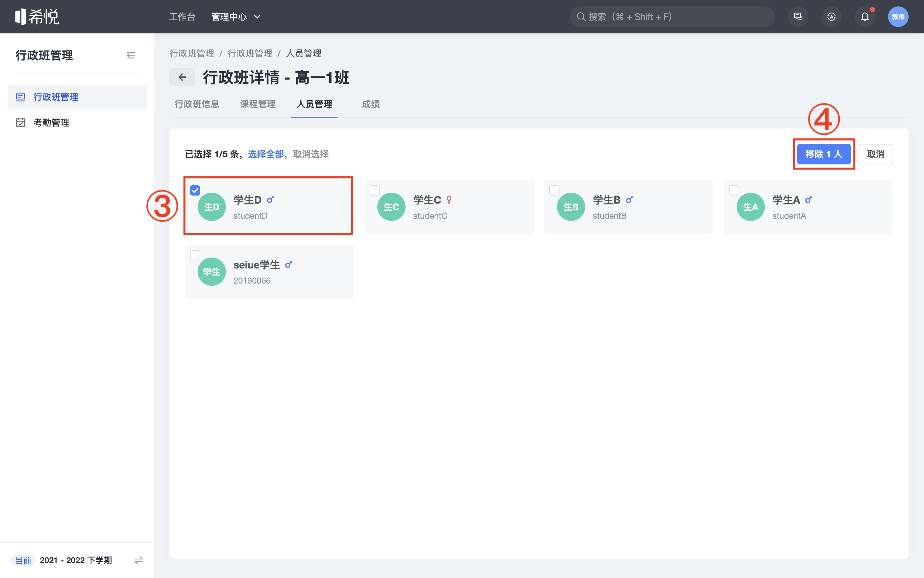Click the male icon beside 学生B
Screen dimensions: 924x578
point(629,200)
